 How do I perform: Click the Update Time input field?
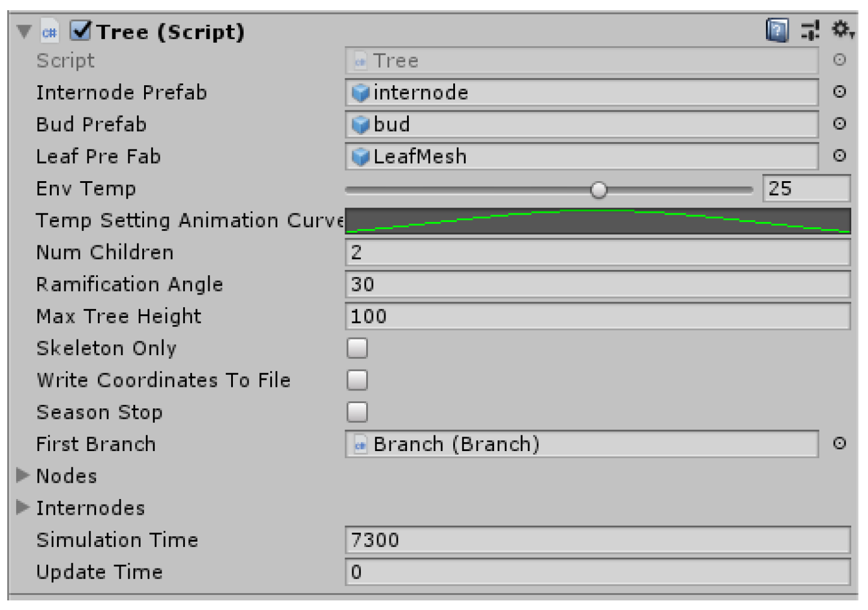[598, 572]
